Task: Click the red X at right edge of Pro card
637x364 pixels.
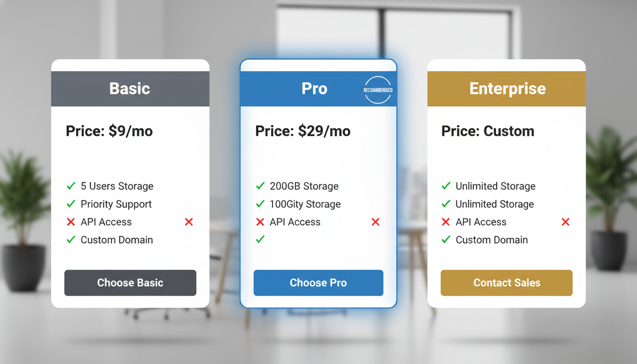Action: coord(375,222)
